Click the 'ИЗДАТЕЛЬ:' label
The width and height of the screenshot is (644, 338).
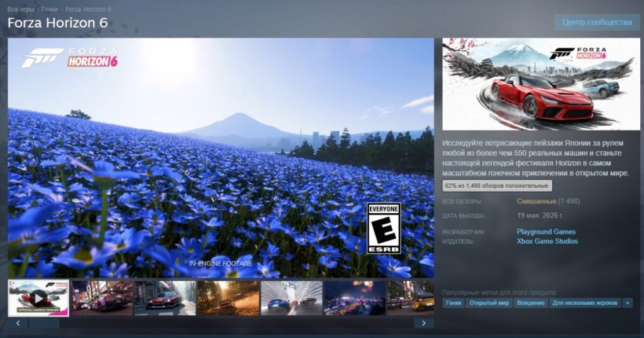pos(458,242)
